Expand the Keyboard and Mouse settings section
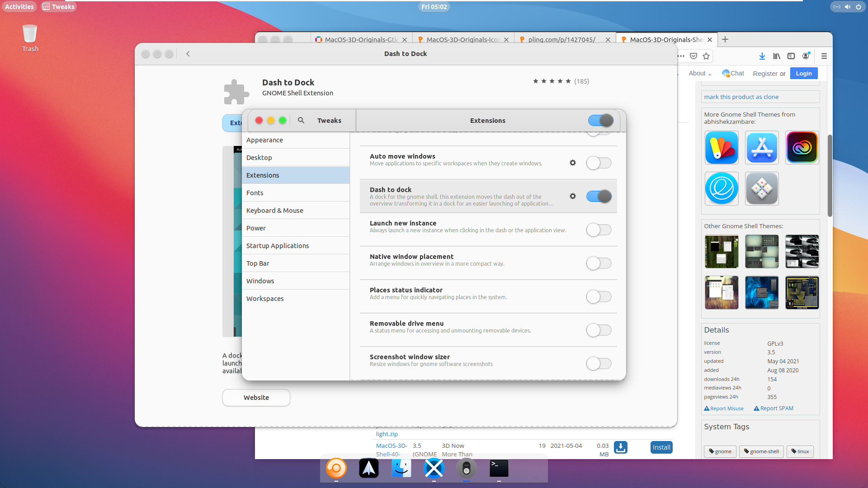Viewport: 868px width, 488px height. click(275, 210)
